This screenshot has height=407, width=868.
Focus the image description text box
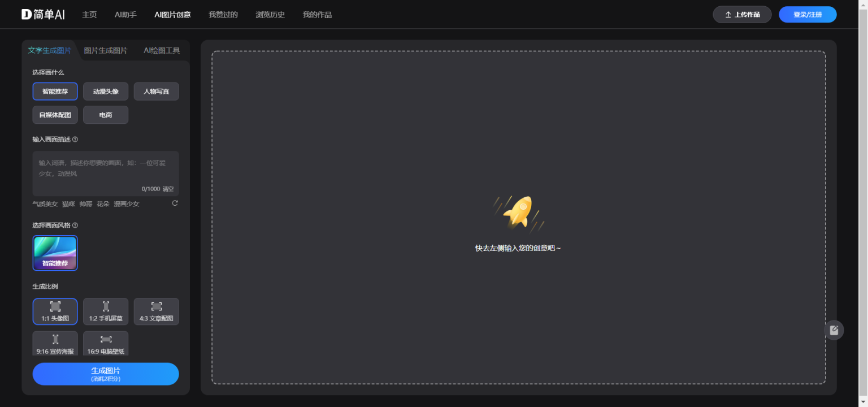point(106,170)
